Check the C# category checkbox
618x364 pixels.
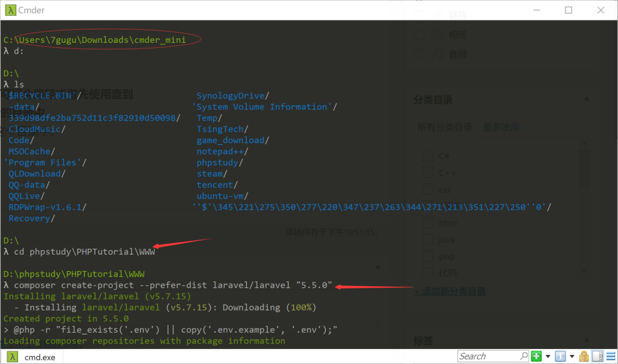pyautogui.click(x=428, y=156)
